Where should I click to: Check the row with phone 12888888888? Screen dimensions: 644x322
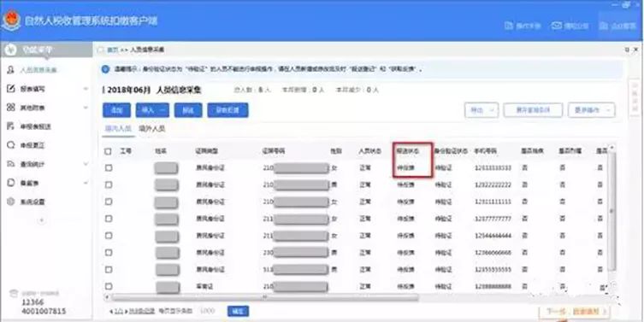108,286
